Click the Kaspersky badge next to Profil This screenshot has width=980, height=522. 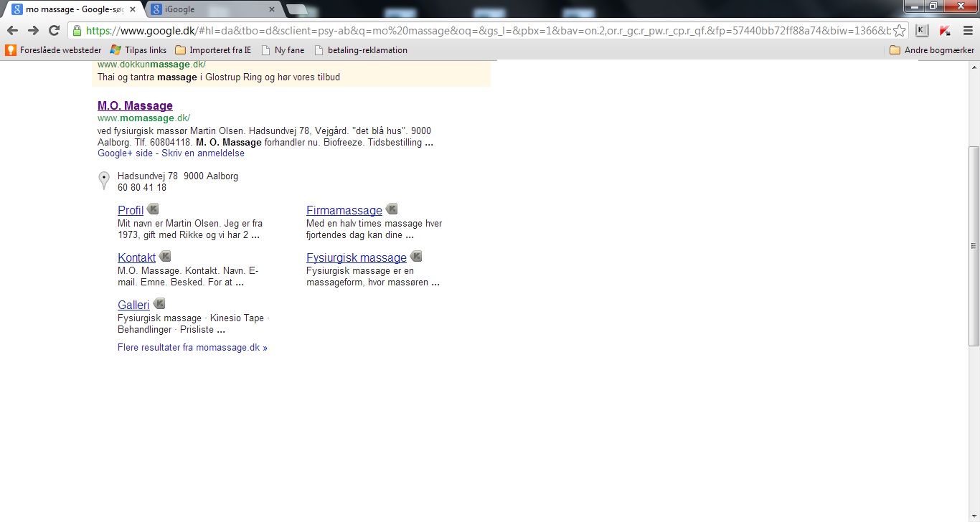click(x=153, y=209)
